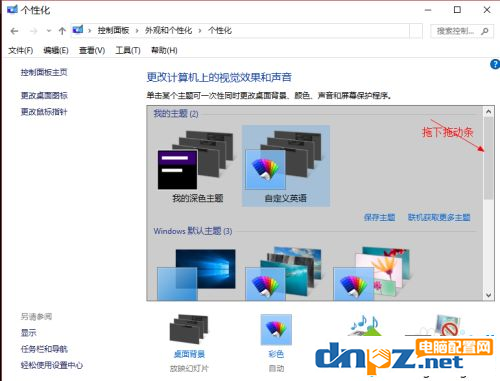The height and width of the screenshot is (381, 500).
Task: Click 联机获取更多主题 link
Action: click(439, 218)
